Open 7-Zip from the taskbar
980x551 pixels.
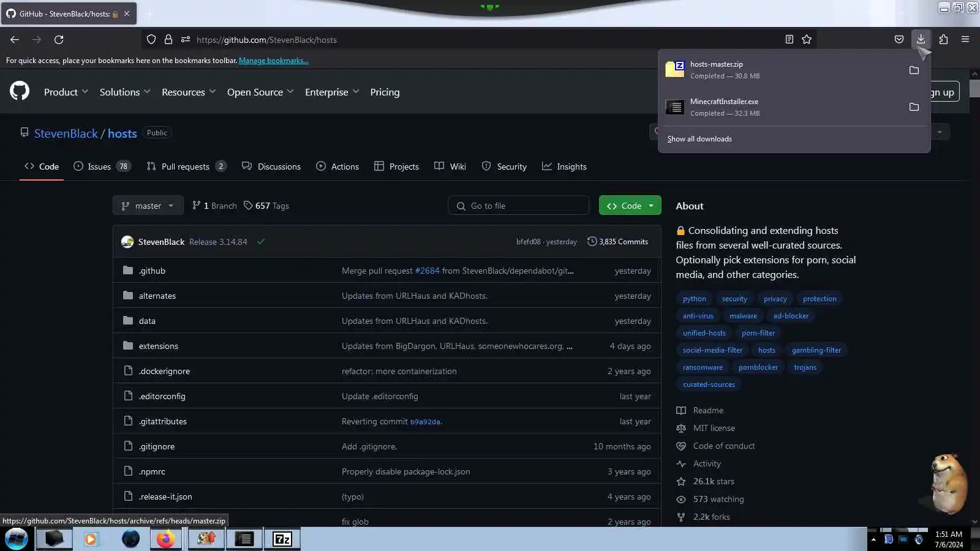tap(282, 539)
